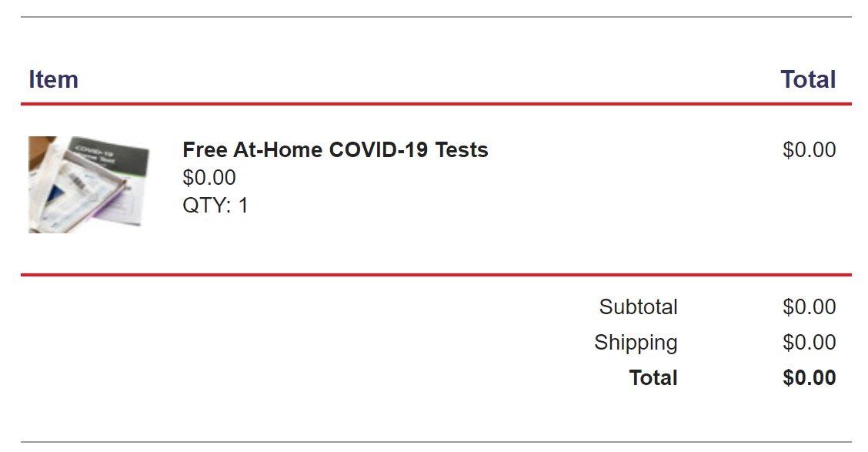
Task: Select the Shipping amount $0.00
Action: pyautogui.click(x=809, y=343)
